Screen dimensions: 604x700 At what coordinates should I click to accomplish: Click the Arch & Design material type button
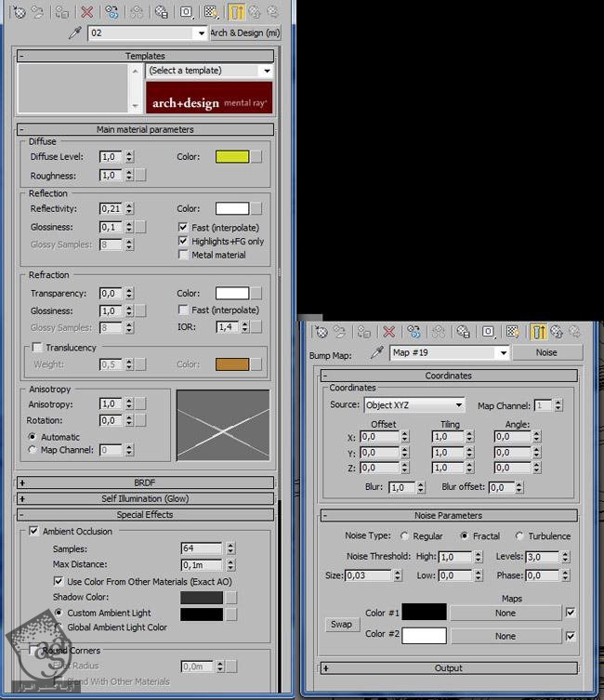tap(244, 33)
